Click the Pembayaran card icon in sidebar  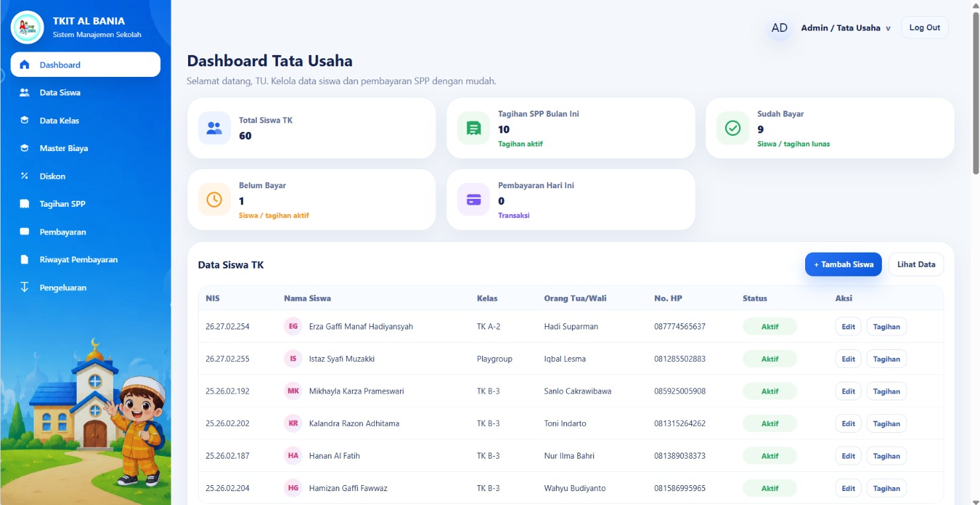point(24,232)
